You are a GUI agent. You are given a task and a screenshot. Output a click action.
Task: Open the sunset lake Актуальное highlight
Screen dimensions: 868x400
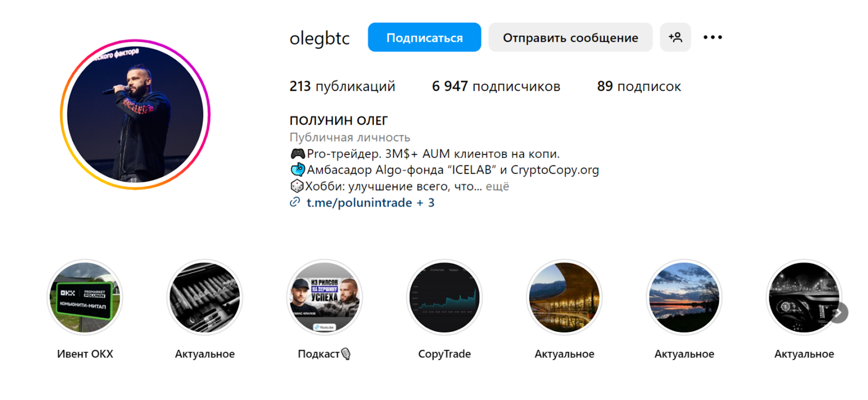[684, 297]
